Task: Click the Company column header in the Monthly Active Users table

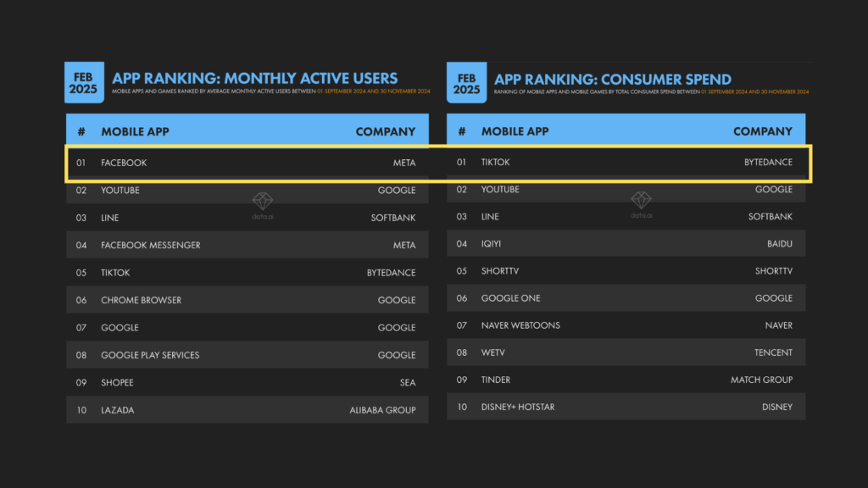Action: coord(385,131)
